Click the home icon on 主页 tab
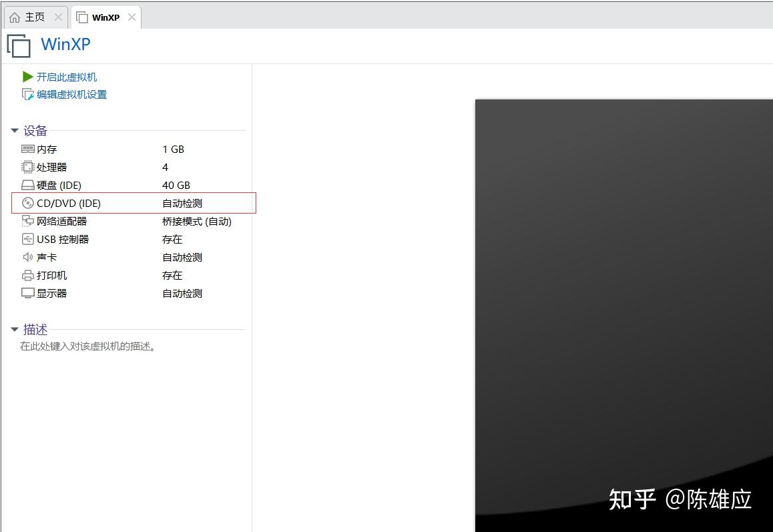The width and height of the screenshot is (773, 532). (15, 16)
